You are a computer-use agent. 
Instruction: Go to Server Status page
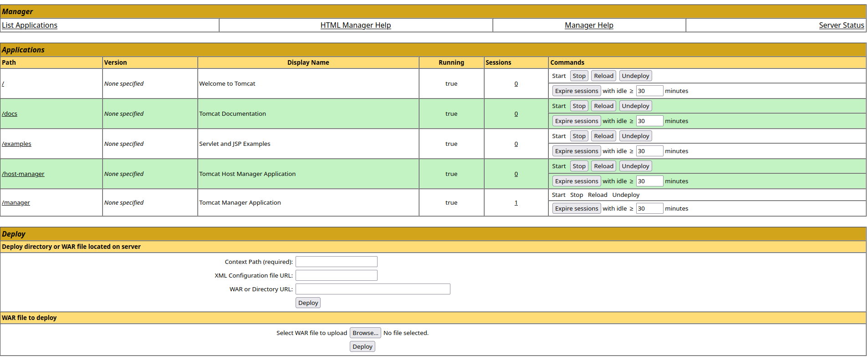coord(841,26)
